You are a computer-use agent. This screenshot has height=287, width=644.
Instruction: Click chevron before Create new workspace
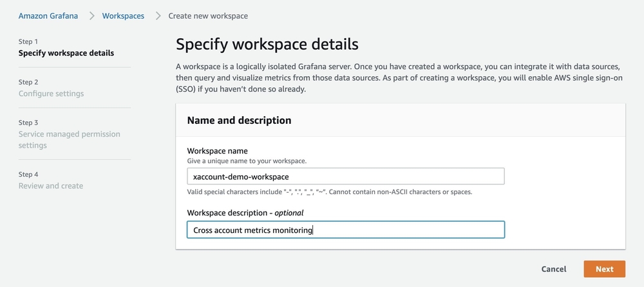[x=158, y=16]
